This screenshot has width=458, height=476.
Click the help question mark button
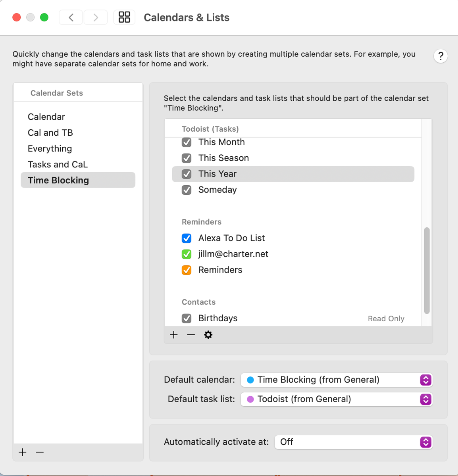point(441,56)
